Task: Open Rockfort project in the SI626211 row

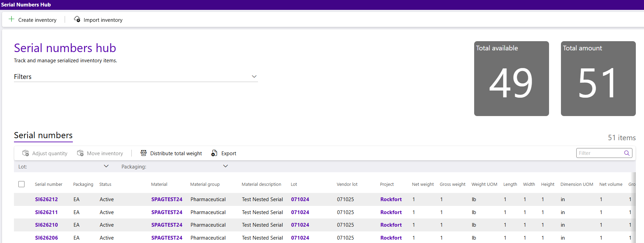Action: (391, 212)
